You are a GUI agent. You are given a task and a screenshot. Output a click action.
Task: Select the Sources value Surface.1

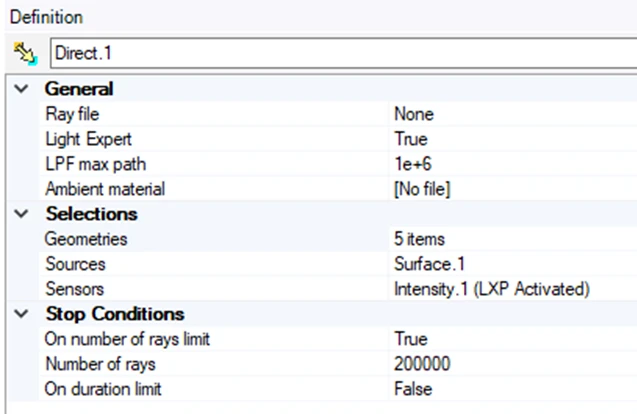(429, 264)
